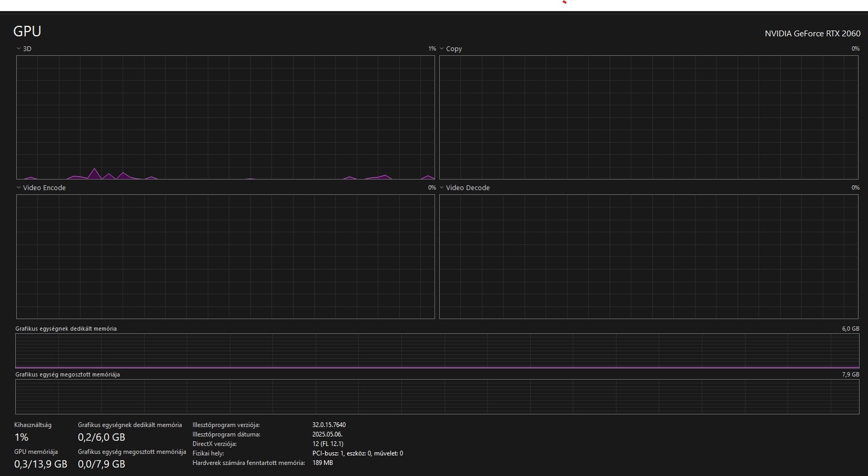This screenshot has height=476, width=868.
Task: Click the 3D usage graph
Action: (226, 117)
